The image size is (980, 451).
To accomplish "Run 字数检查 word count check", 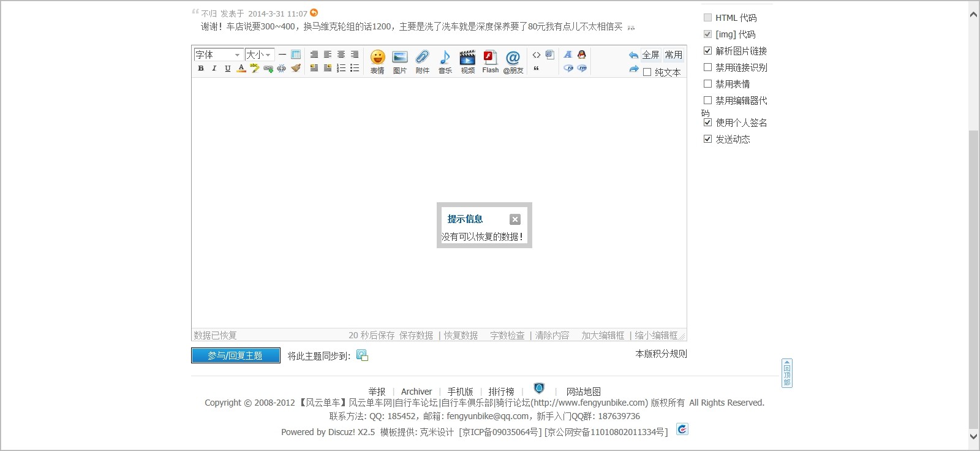I will point(507,335).
